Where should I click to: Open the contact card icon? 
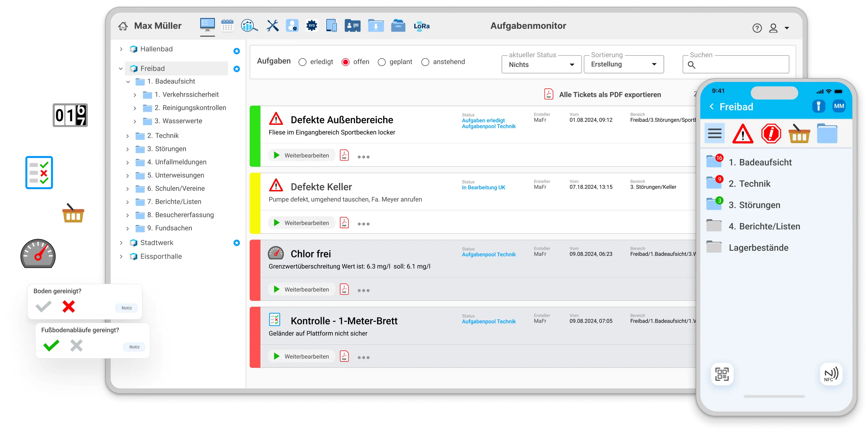point(352,26)
